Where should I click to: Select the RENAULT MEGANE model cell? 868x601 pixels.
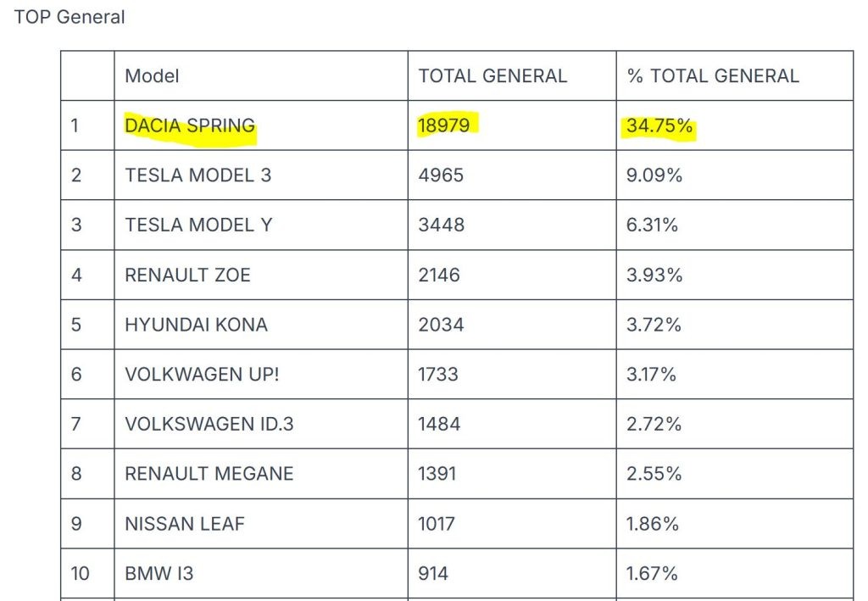point(209,474)
